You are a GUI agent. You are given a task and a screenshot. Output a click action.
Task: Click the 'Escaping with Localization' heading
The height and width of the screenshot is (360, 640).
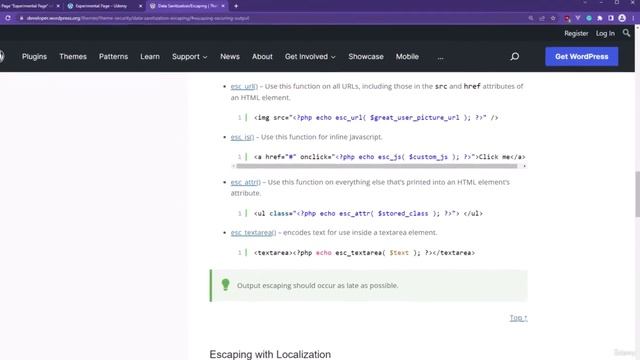pyautogui.click(x=270, y=354)
